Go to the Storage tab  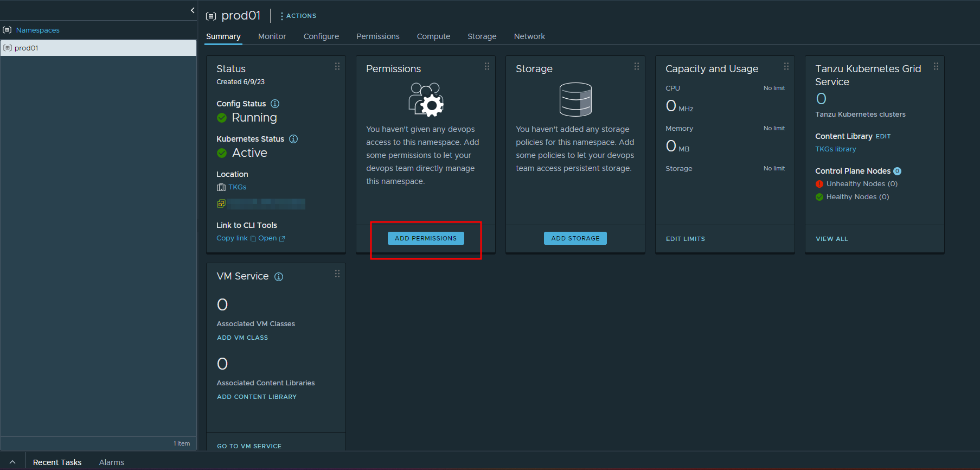coord(482,36)
